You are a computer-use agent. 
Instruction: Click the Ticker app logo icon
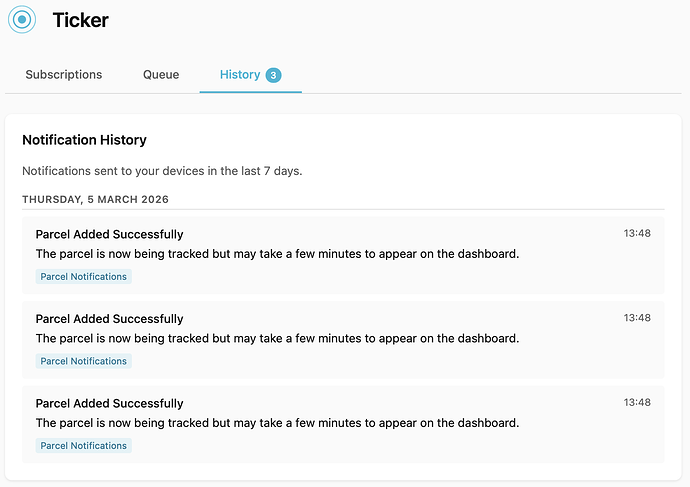[22, 20]
